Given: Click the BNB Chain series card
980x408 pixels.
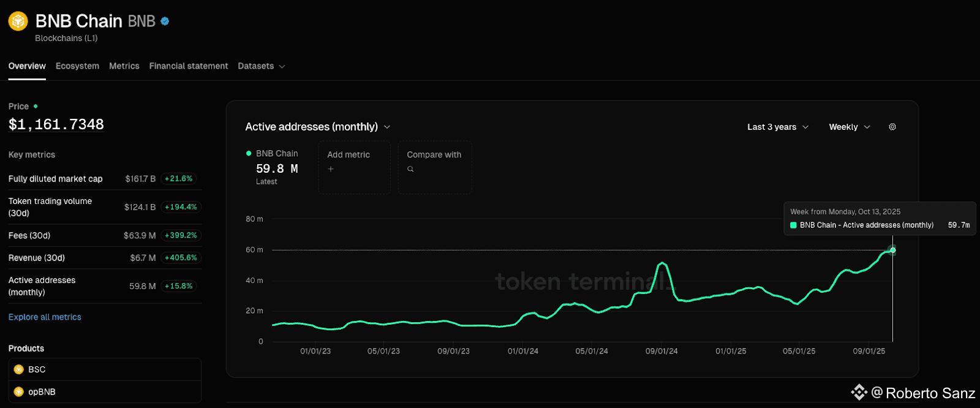Looking at the screenshot, I should [x=273, y=167].
